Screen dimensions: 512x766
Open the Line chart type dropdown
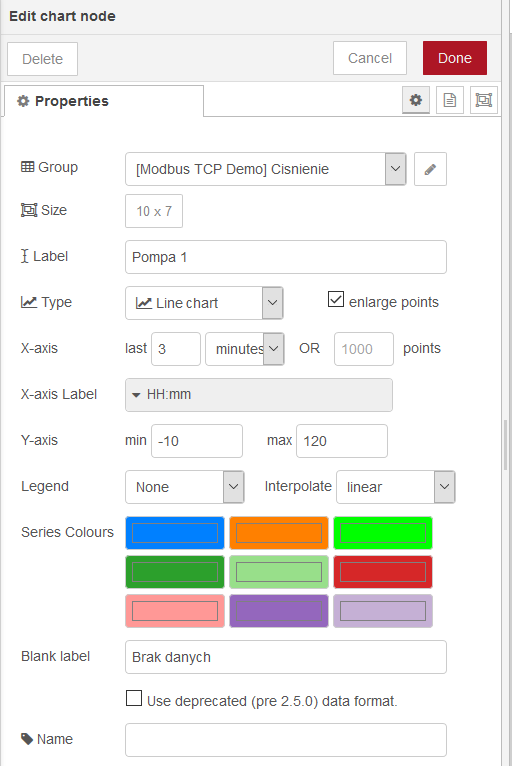pos(204,303)
